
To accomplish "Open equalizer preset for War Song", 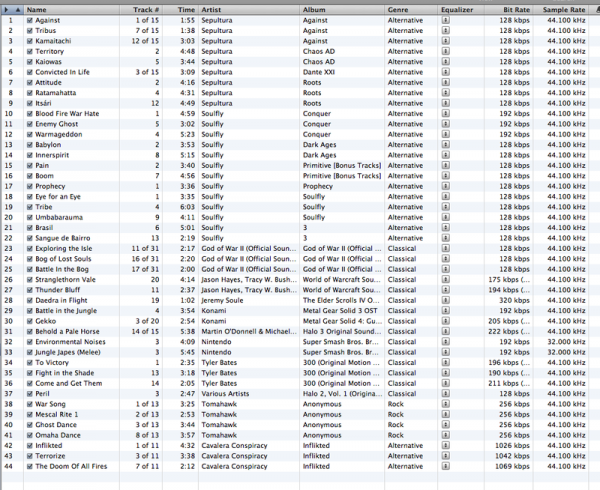I will click(445, 403).
